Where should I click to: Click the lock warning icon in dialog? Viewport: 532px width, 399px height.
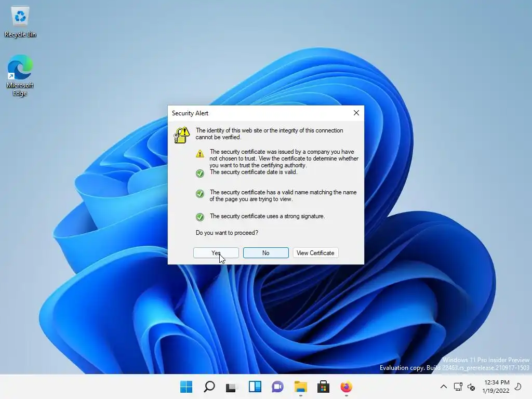182,136
